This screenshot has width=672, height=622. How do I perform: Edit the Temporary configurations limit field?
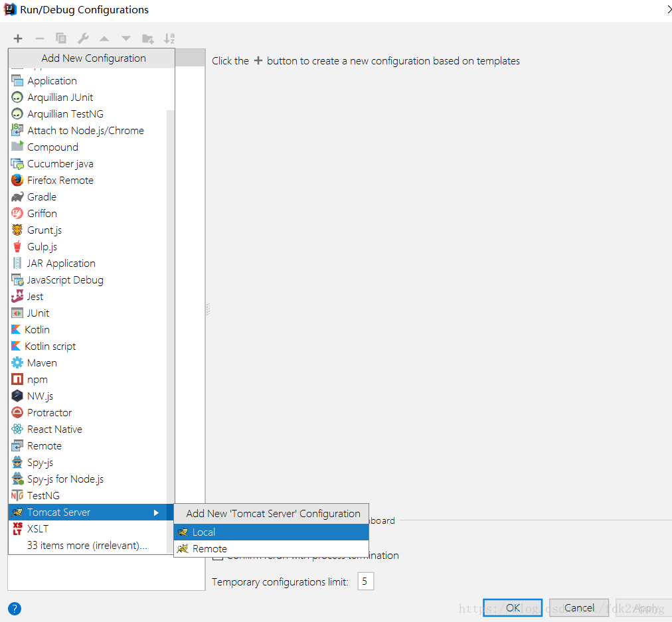click(366, 582)
